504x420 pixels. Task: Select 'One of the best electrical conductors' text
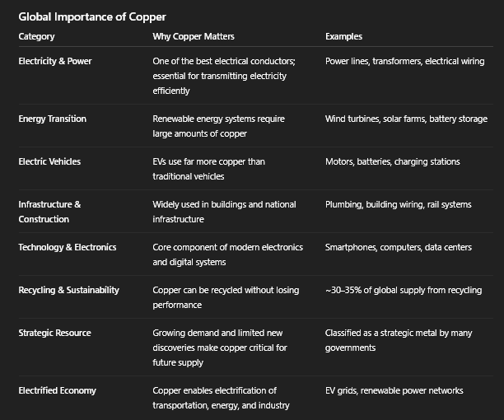(x=224, y=62)
